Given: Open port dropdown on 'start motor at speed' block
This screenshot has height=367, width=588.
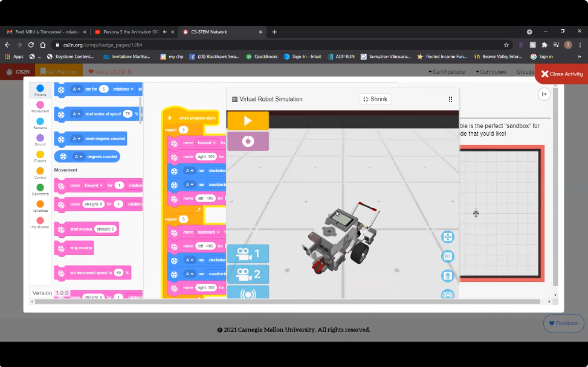Looking at the screenshot, I should pos(76,114).
